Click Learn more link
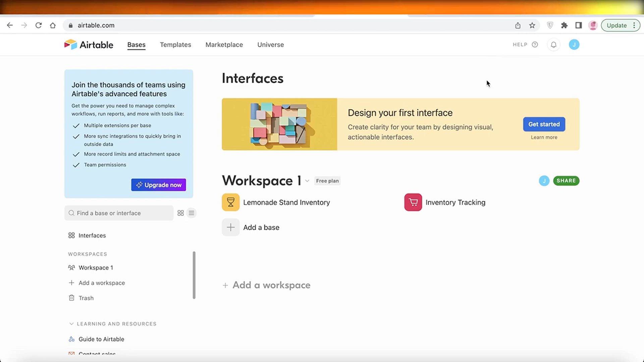644x362 pixels. click(544, 137)
